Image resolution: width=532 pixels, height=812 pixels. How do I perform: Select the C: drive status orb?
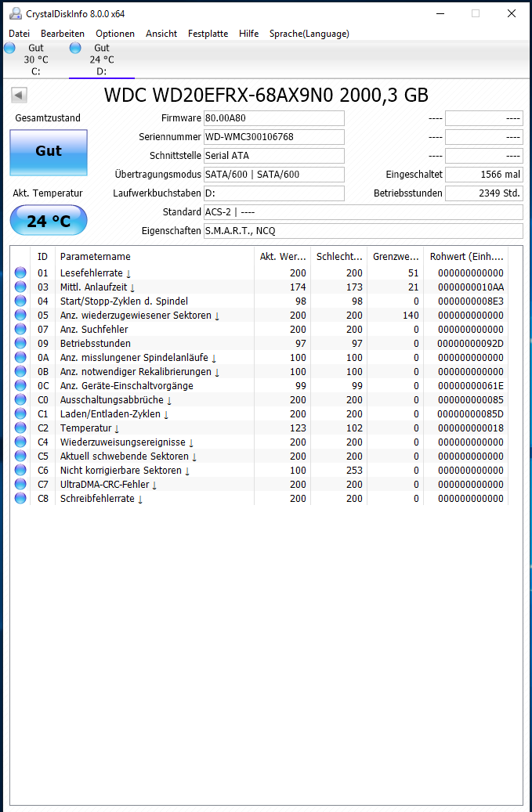[10, 49]
